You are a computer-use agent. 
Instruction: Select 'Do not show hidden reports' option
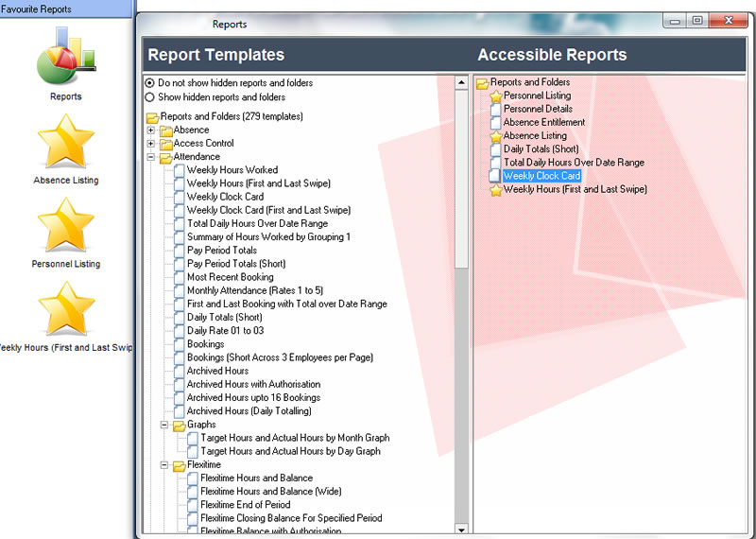[150, 83]
